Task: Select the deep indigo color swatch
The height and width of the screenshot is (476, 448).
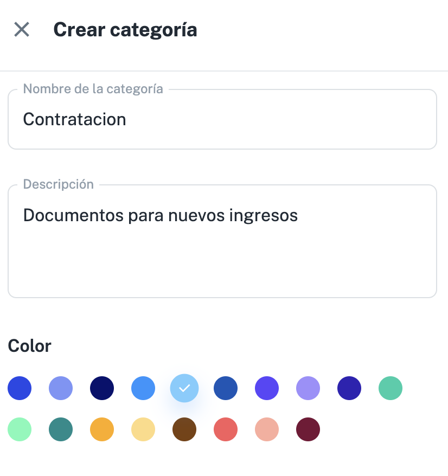Action: click(349, 388)
